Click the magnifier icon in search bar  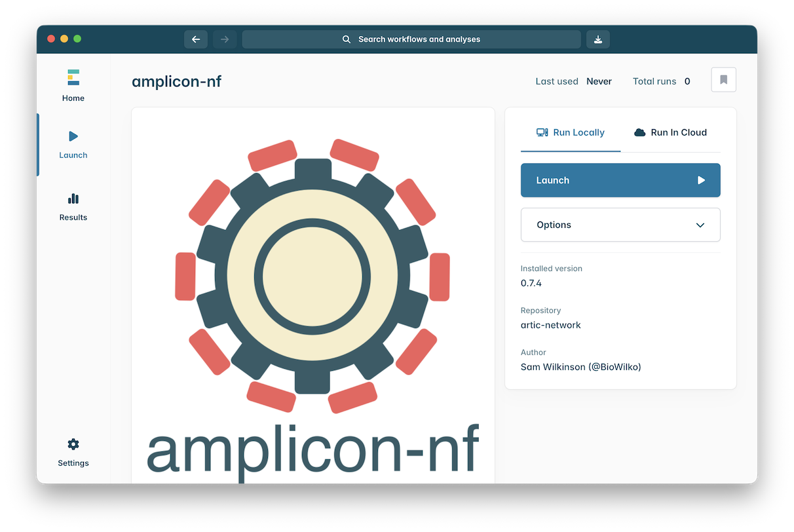coord(347,39)
